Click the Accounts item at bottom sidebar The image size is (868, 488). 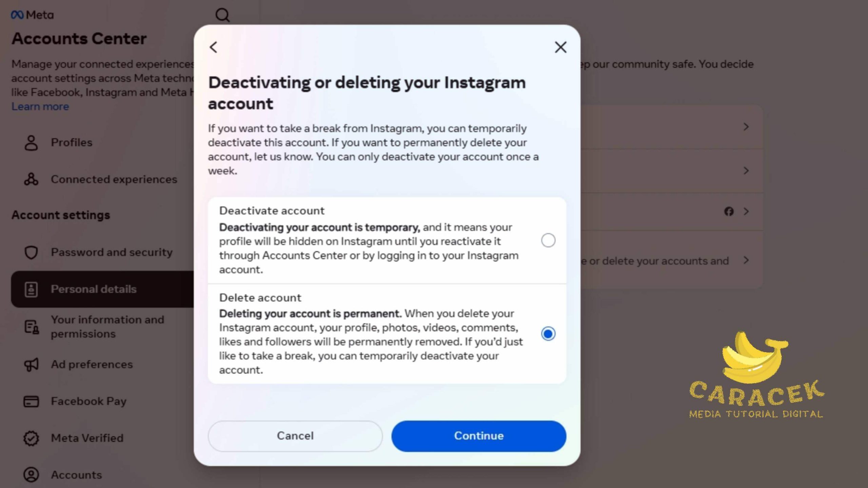[x=76, y=474]
